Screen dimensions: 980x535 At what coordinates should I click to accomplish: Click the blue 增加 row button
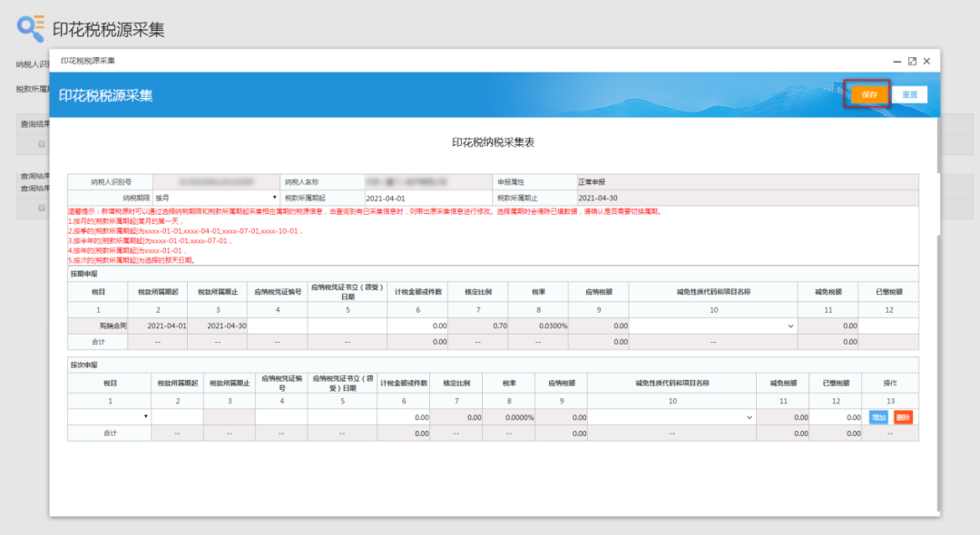click(878, 417)
